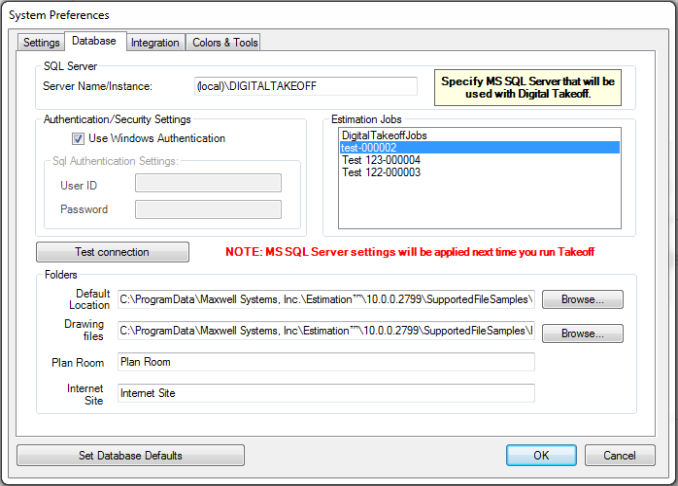Image resolution: width=678 pixels, height=486 pixels.
Task: Click the Server Name/Instance field
Action: (x=306, y=86)
